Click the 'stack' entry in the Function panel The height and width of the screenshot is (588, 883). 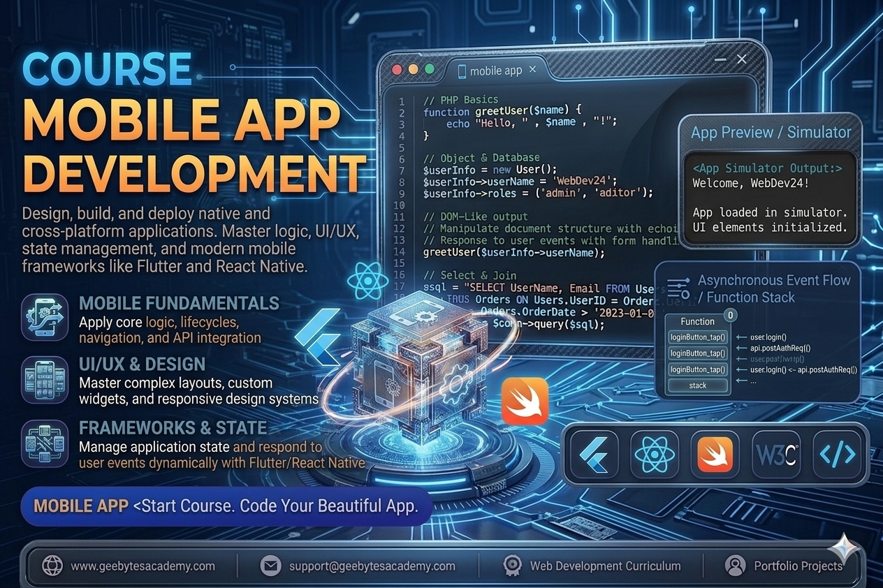(x=698, y=385)
